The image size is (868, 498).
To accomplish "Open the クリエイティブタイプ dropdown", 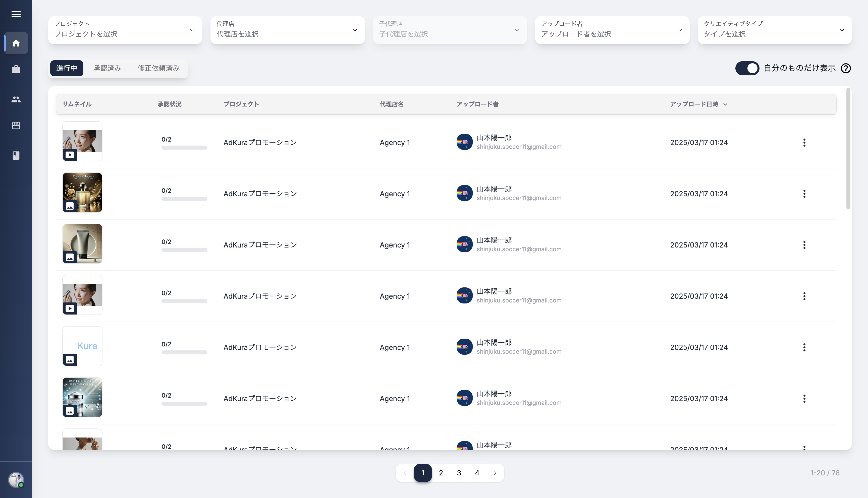I will (774, 30).
